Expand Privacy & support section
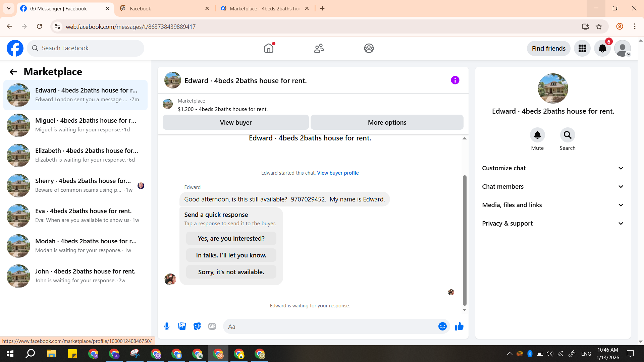The height and width of the screenshot is (362, 644). click(x=553, y=224)
